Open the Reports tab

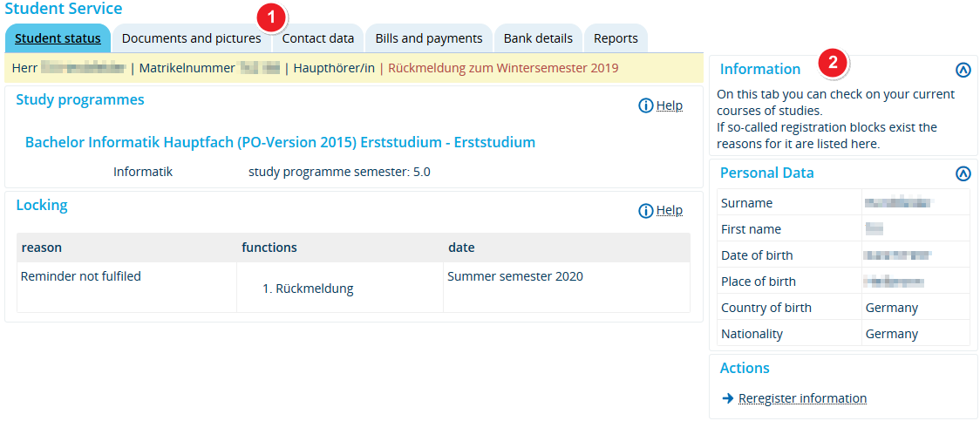[616, 38]
